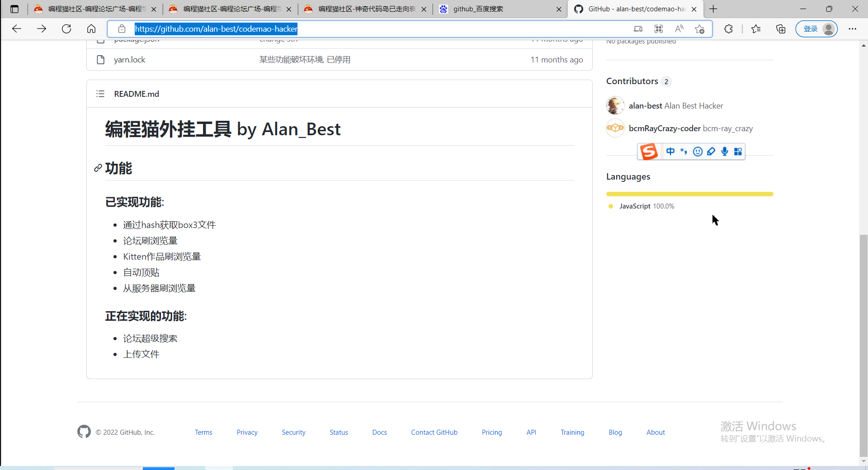Open the Security footer link
This screenshot has height=470, width=868.
tap(294, 432)
